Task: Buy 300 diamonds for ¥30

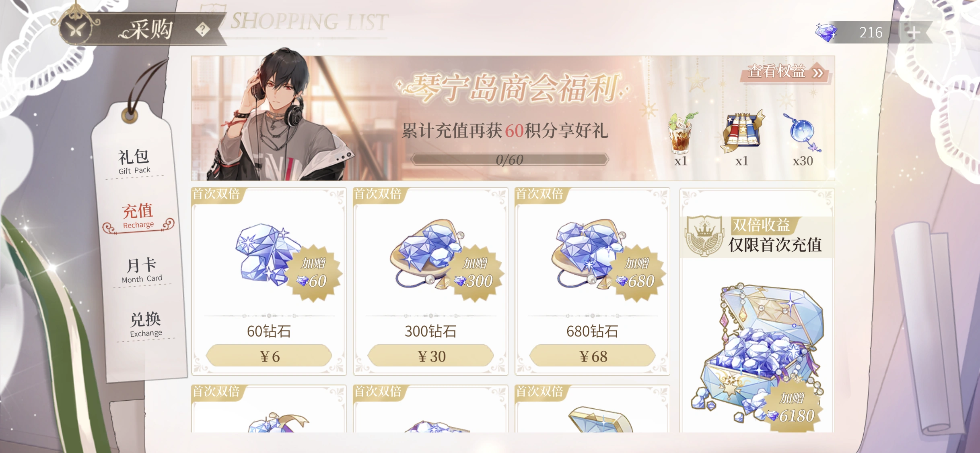Action: point(430,356)
